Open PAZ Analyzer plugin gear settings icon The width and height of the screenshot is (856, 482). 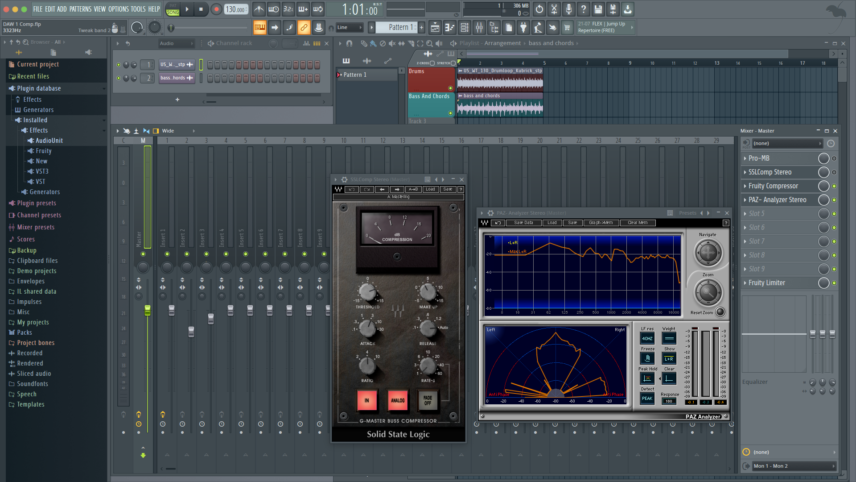[490, 213]
